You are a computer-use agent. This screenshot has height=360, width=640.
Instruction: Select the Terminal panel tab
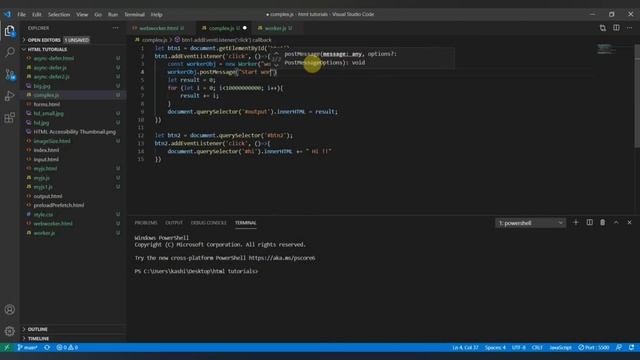(x=245, y=223)
